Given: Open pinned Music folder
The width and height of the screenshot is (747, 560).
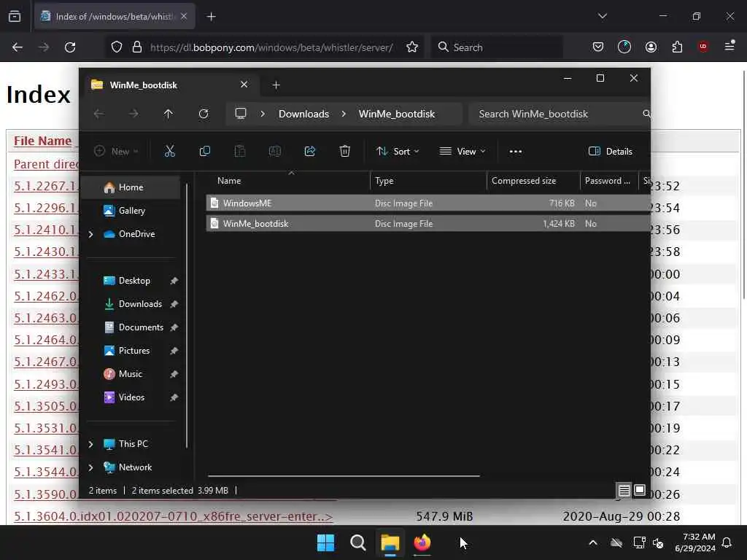Looking at the screenshot, I should pos(131,374).
